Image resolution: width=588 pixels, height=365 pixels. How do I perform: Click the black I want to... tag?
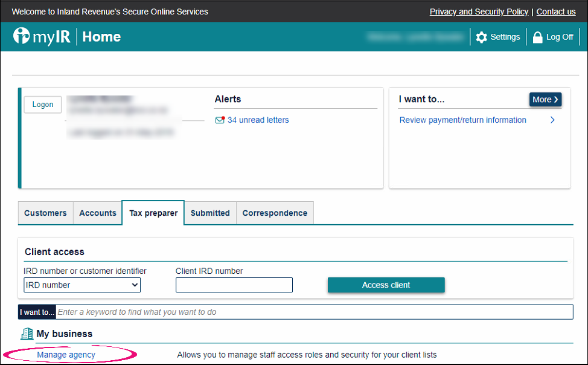(36, 312)
